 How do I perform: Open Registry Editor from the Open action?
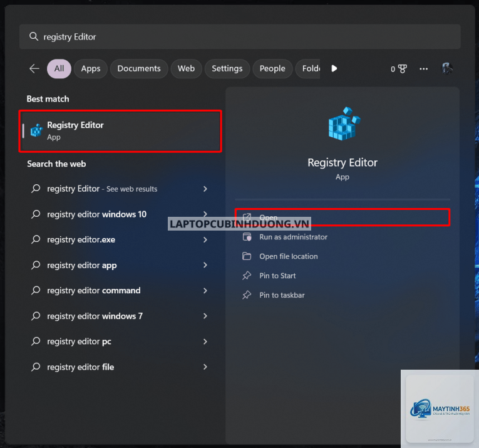(342, 217)
